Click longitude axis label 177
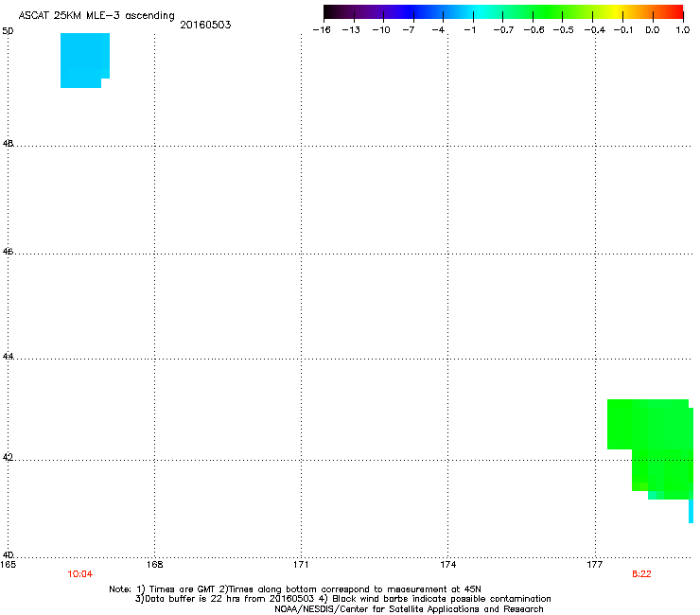This screenshot has height=615, width=700. (x=595, y=565)
